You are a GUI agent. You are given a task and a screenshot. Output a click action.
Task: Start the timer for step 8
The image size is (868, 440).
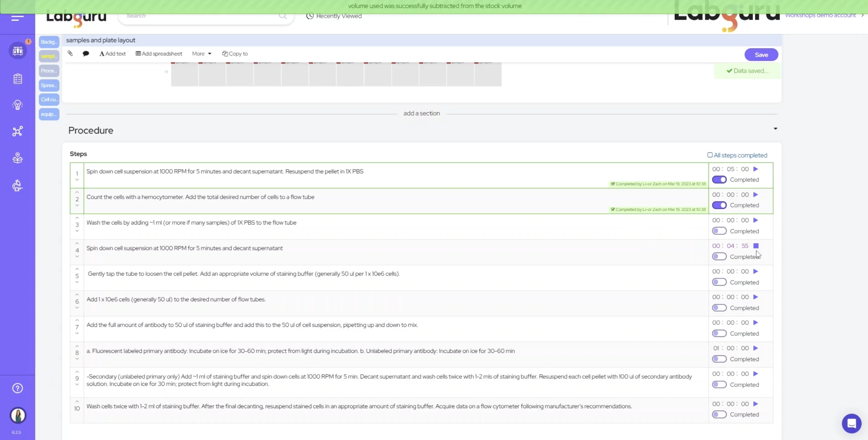pos(756,348)
